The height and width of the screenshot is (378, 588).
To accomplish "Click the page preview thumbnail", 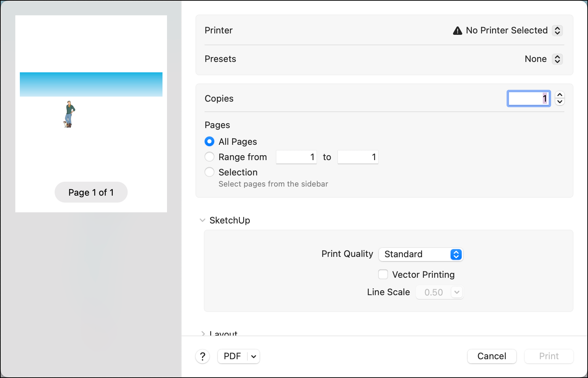I will click(x=91, y=113).
